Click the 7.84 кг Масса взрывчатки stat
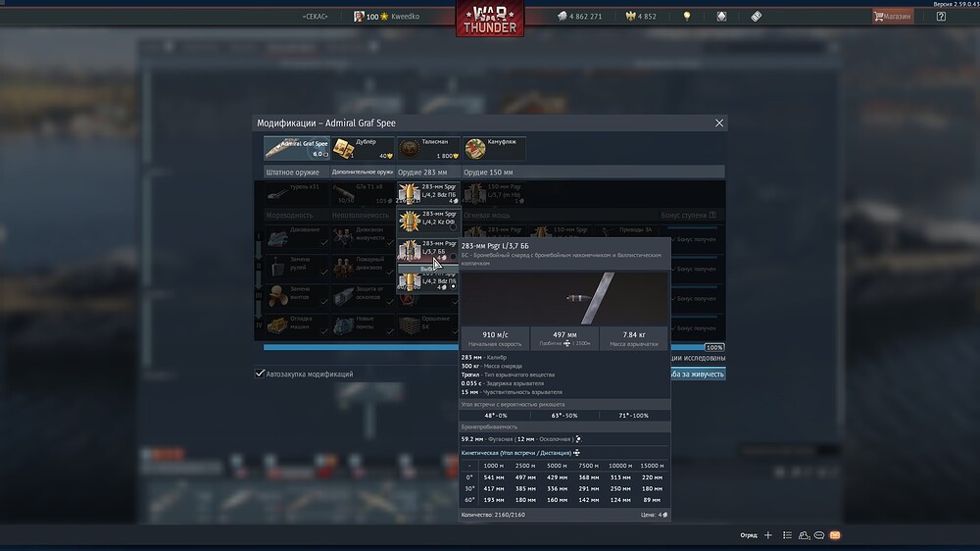This screenshot has height=551, width=980. point(634,338)
